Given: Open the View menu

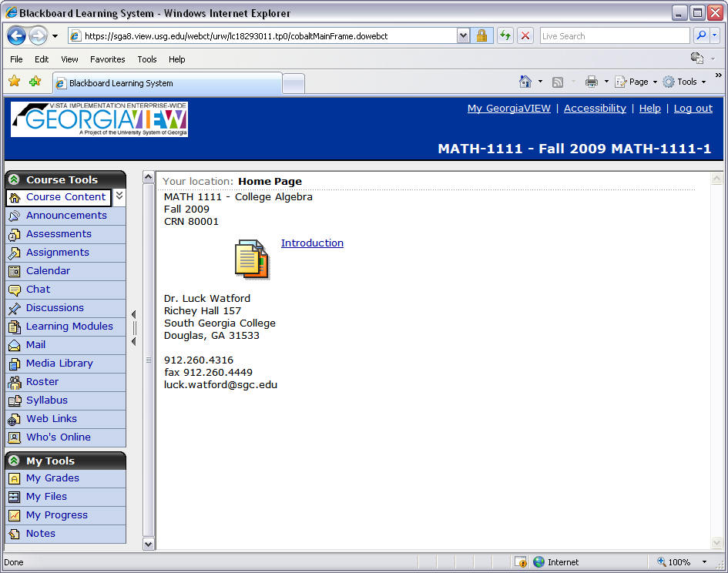Looking at the screenshot, I should (69, 59).
